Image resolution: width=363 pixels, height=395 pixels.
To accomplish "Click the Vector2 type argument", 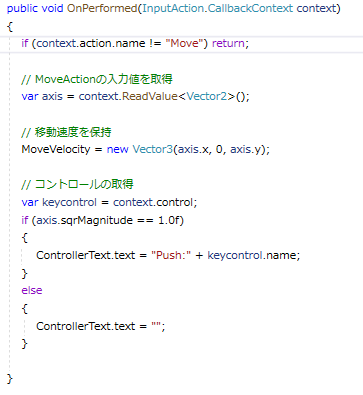I will coord(207,96).
